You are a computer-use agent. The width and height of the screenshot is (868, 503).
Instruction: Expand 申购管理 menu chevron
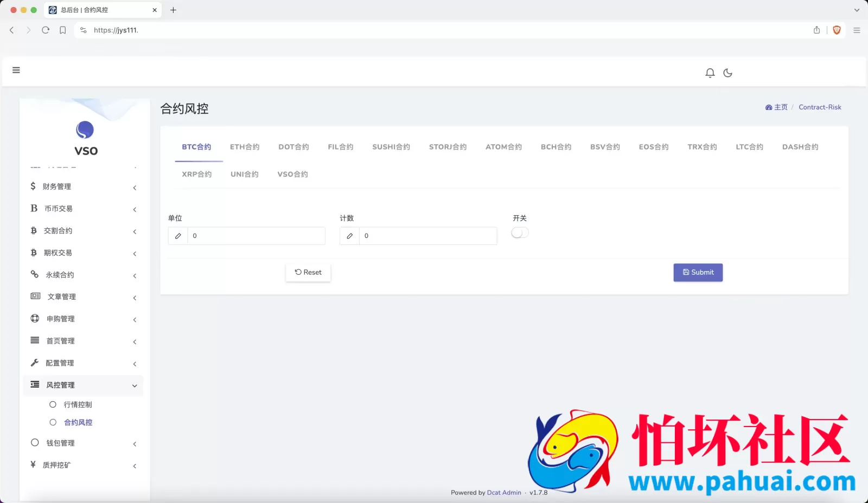tap(135, 320)
